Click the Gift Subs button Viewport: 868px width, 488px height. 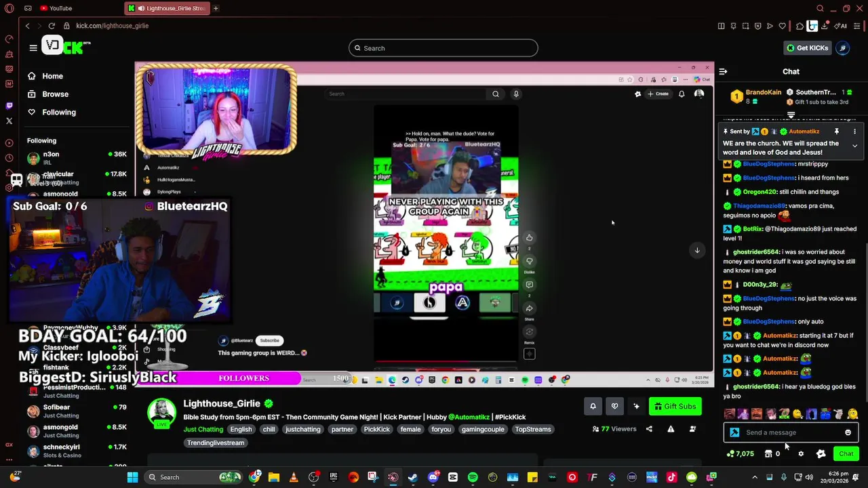click(675, 406)
